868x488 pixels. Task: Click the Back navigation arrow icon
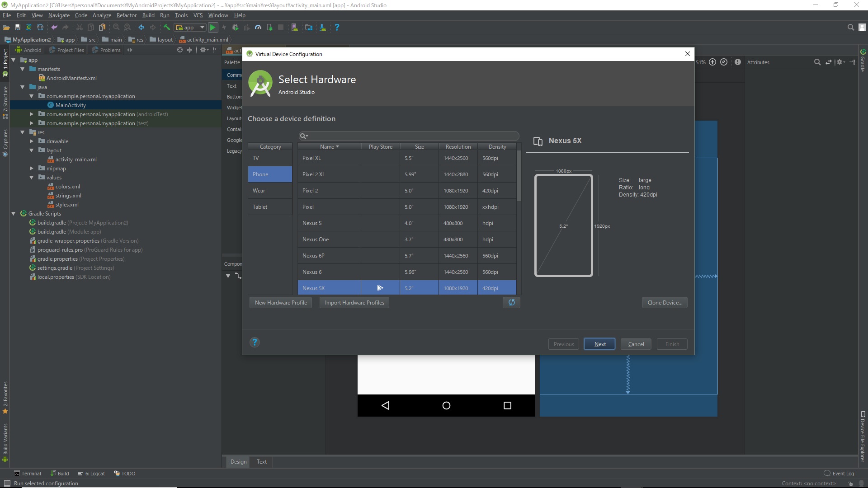pos(142,28)
